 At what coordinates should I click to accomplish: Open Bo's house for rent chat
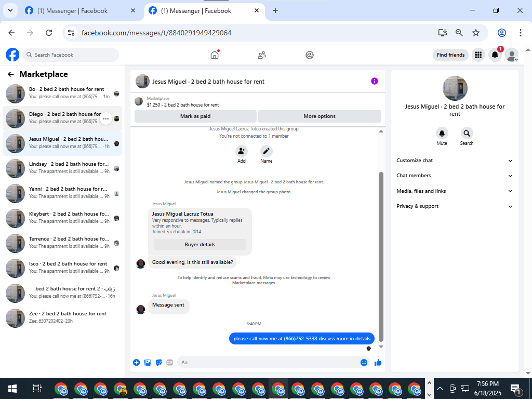click(62, 94)
